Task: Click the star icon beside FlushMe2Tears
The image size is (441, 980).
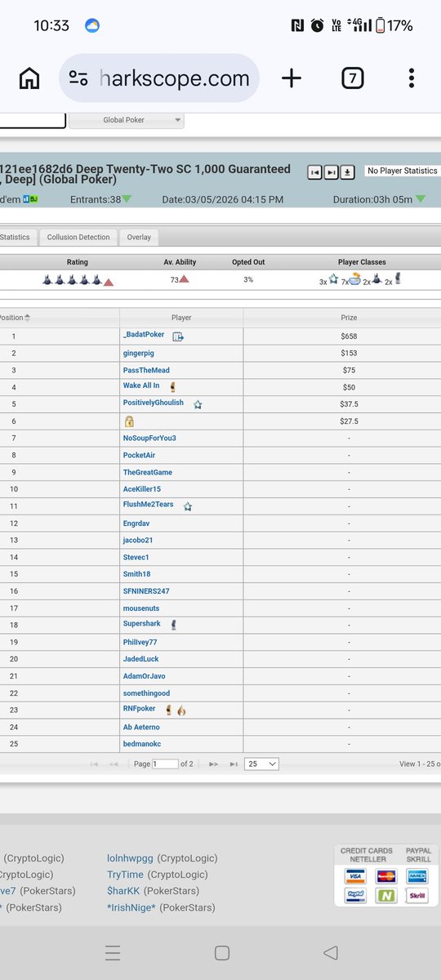Action: click(188, 506)
